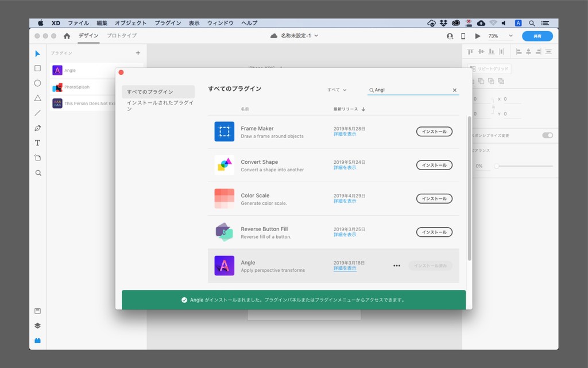
Task: Show details link for Color Scale
Action: pos(345,201)
